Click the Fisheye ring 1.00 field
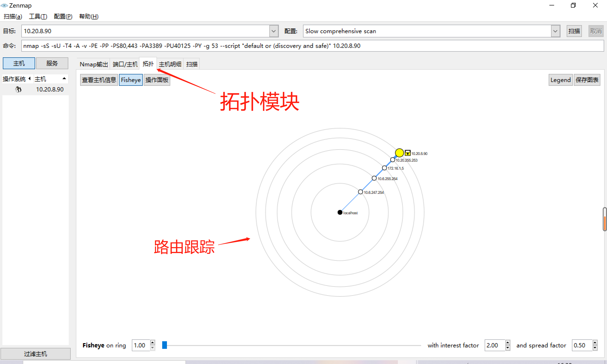Screen dimensions: 607x364 coord(141,345)
